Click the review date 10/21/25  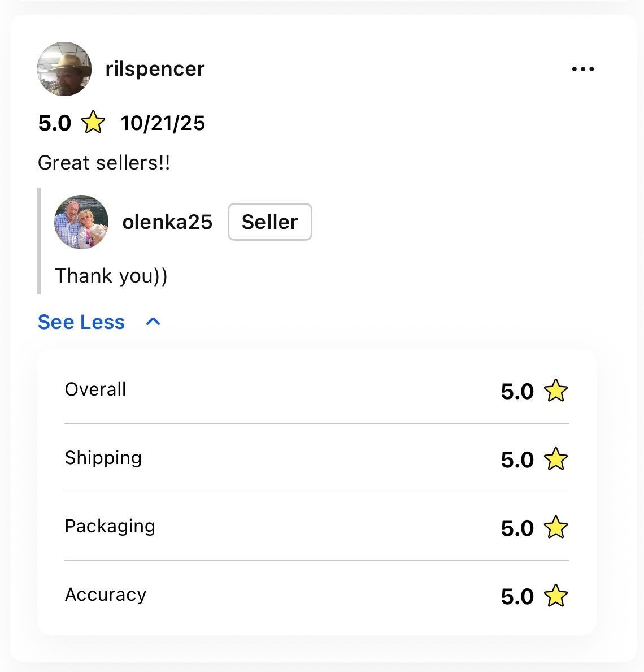click(163, 123)
